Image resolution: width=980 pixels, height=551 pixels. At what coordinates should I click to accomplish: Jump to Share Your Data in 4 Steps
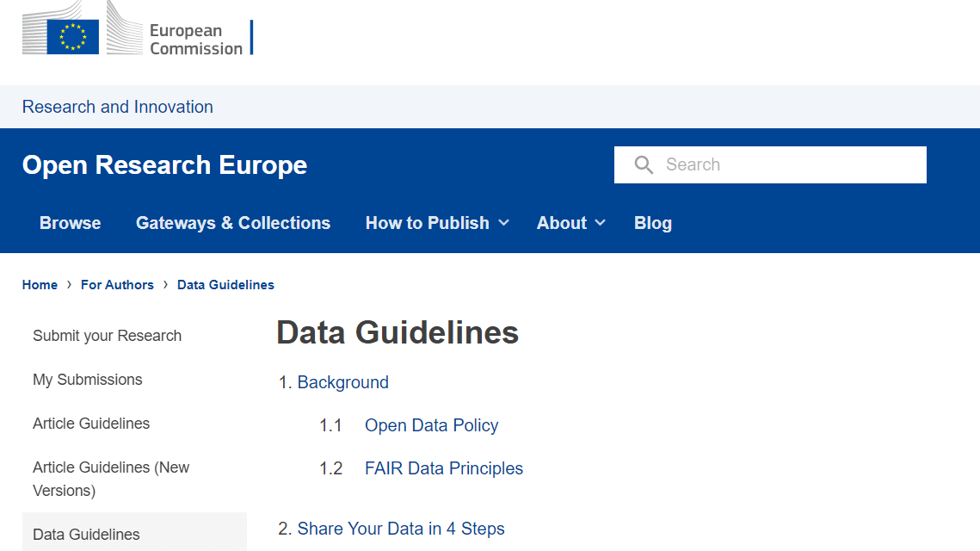[x=401, y=529]
